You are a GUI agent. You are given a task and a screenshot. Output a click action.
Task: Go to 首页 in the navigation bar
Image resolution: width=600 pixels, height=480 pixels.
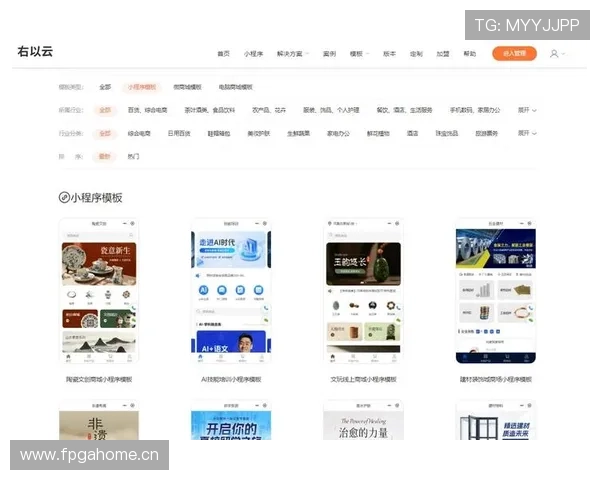(223, 54)
